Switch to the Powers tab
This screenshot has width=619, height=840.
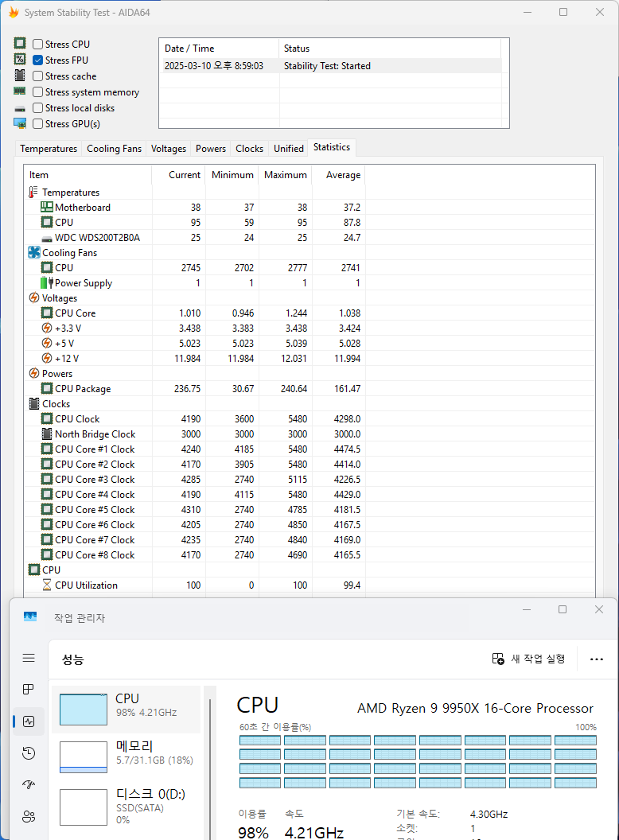click(211, 149)
